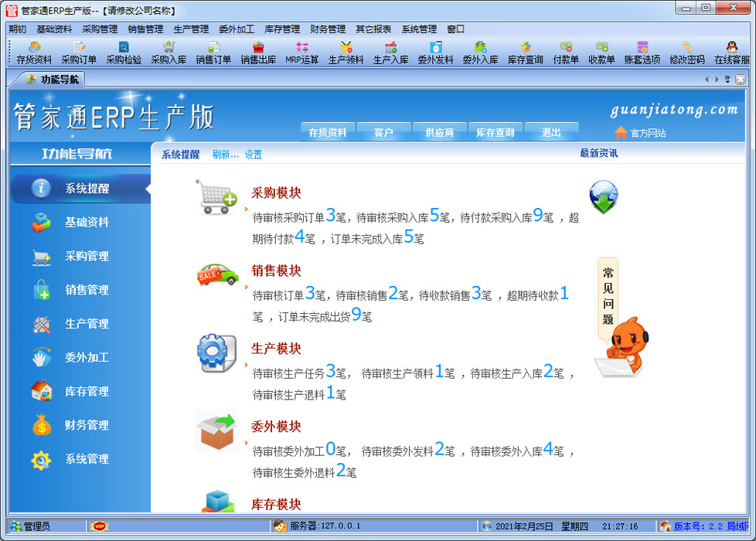Image resolution: width=756 pixels, height=541 pixels.
Task: Open the 库存查询 toolbar icon
Action: 525,53
